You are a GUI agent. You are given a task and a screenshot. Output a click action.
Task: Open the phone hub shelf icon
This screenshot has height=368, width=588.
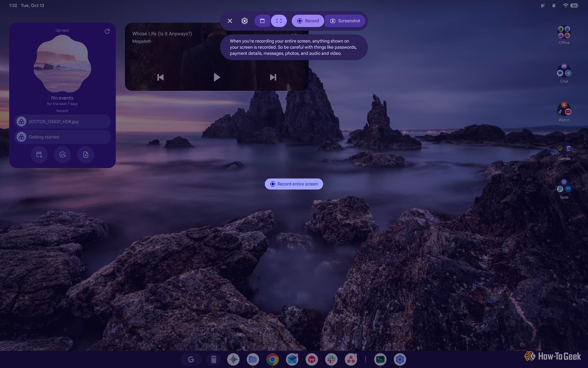click(x=214, y=359)
